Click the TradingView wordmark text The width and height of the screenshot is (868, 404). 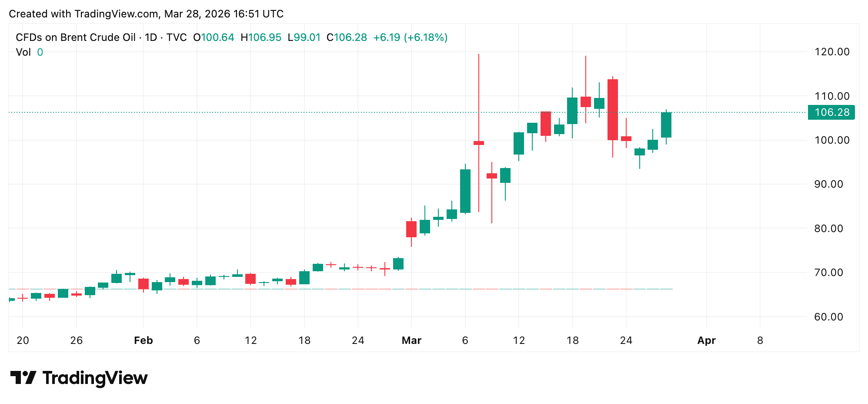[95, 378]
